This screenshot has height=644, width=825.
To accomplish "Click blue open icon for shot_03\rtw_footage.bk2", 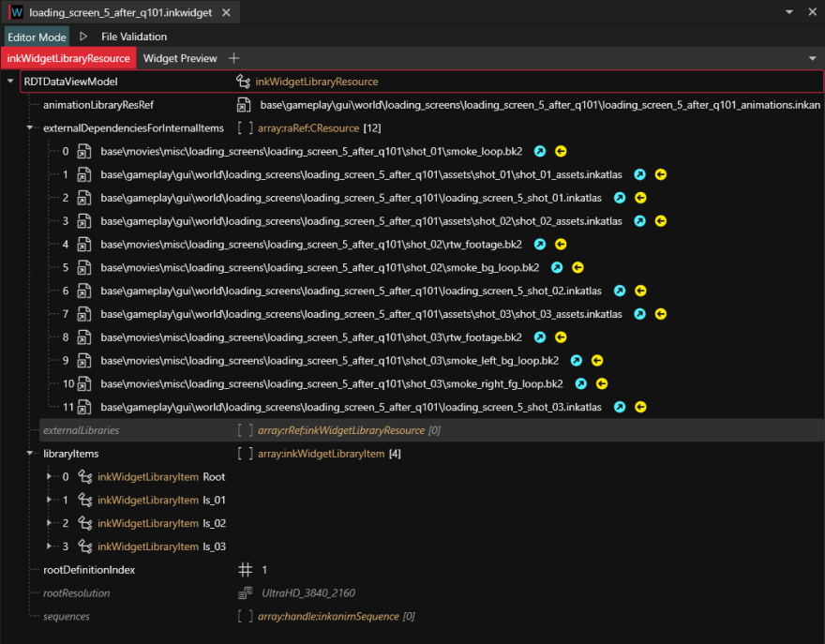I will tap(540, 337).
